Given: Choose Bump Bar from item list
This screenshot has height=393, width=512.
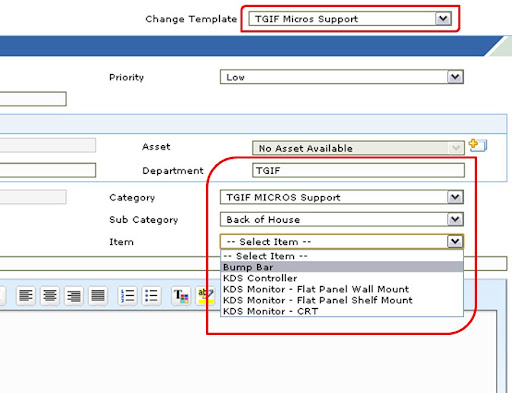Looking at the screenshot, I should tap(342, 267).
